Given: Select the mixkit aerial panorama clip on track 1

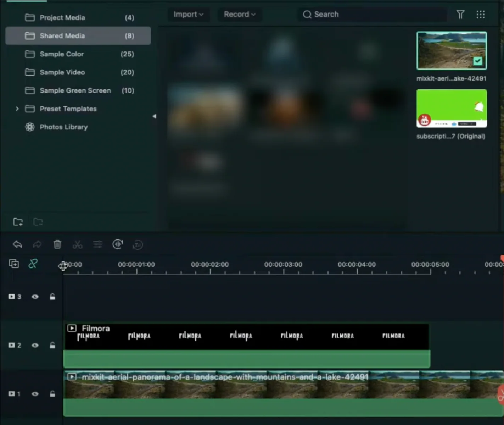Looking at the screenshot, I should pos(284,393).
